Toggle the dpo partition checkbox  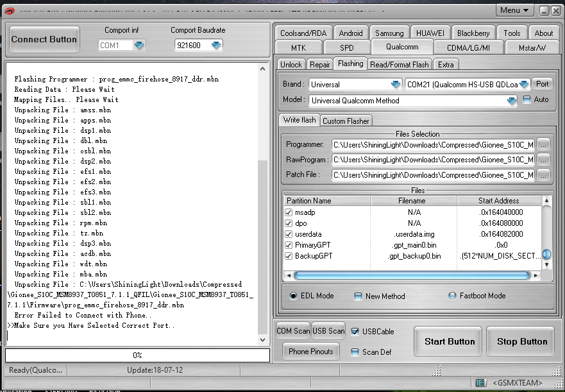[288, 223]
